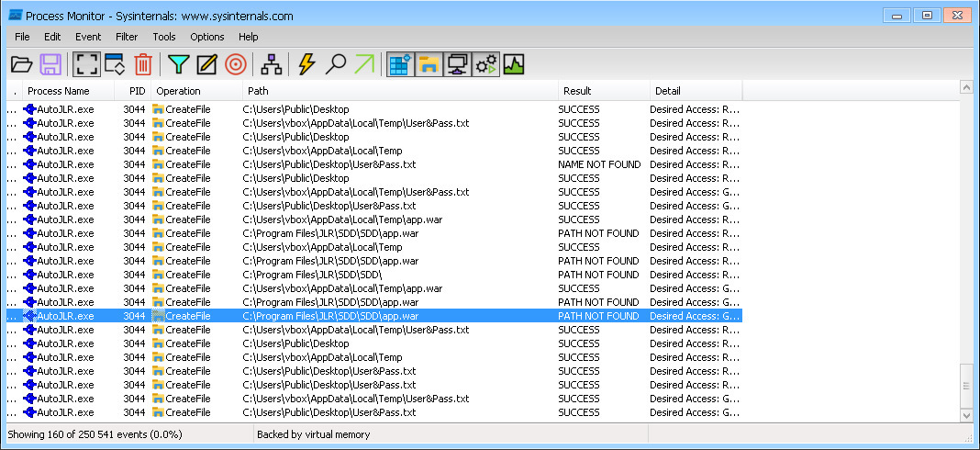
Task: Select path C:\Program Files\JLR\SDD\SDD\ row
Action: coord(373,275)
